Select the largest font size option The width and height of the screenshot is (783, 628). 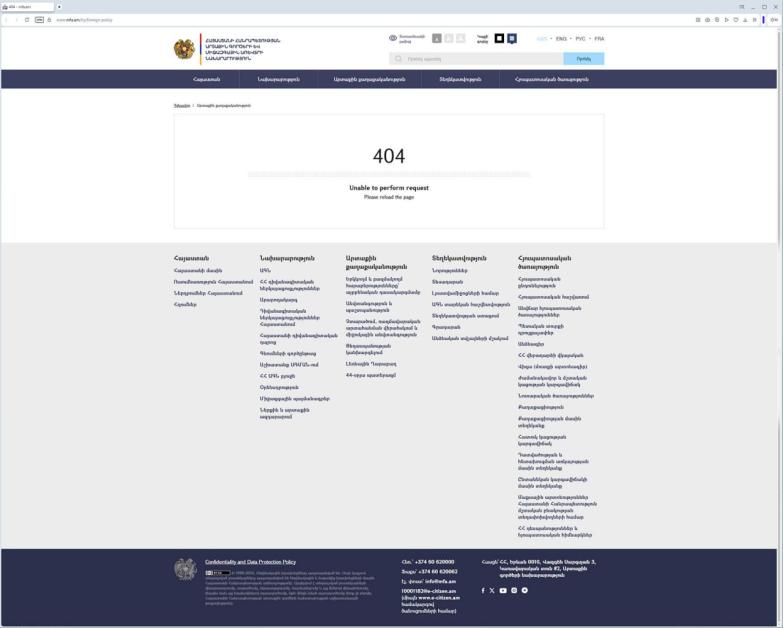(x=460, y=38)
